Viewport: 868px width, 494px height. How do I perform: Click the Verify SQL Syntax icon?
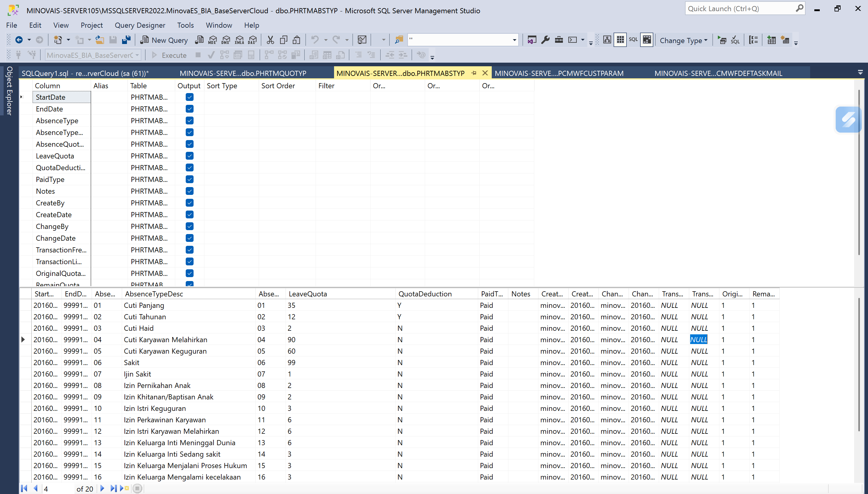click(x=735, y=40)
